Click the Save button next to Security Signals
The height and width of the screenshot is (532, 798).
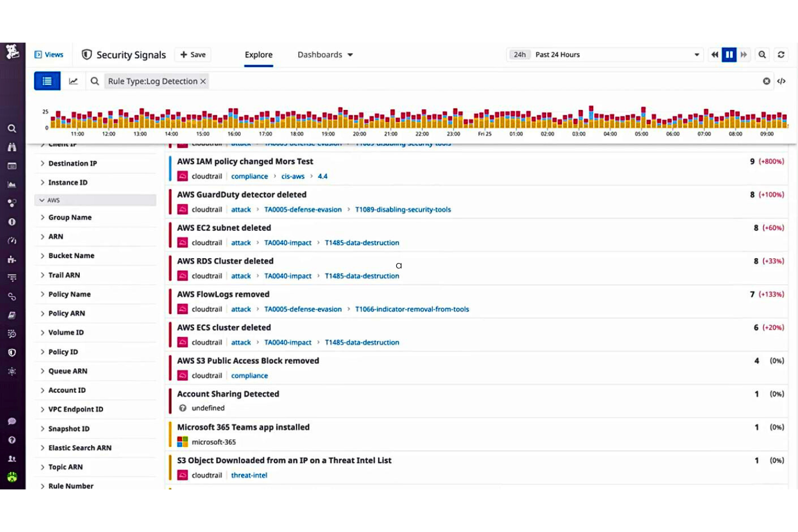pos(192,54)
